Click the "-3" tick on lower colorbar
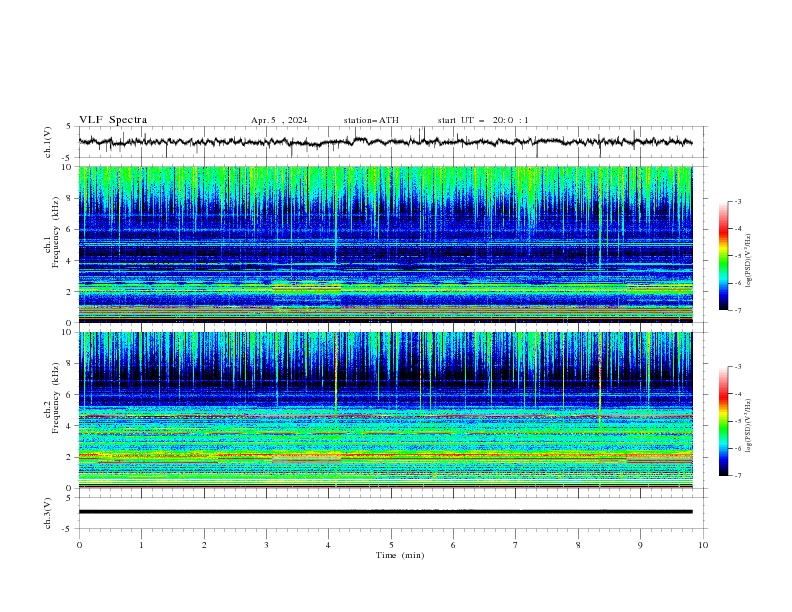 [x=737, y=367]
